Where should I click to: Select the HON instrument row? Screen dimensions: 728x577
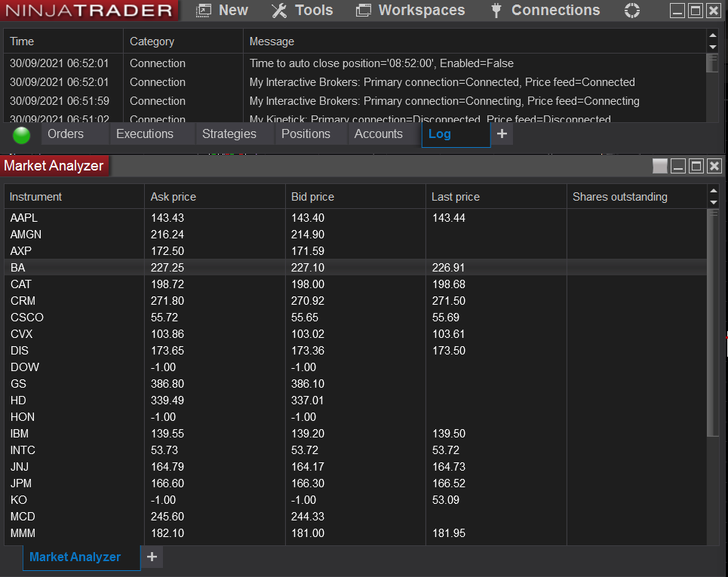pos(355,417)
